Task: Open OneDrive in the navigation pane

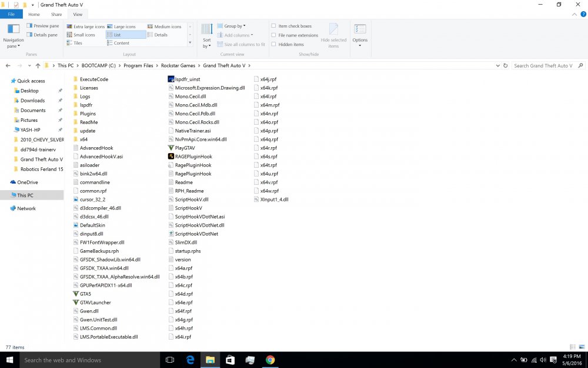Action: pos(24,182)
